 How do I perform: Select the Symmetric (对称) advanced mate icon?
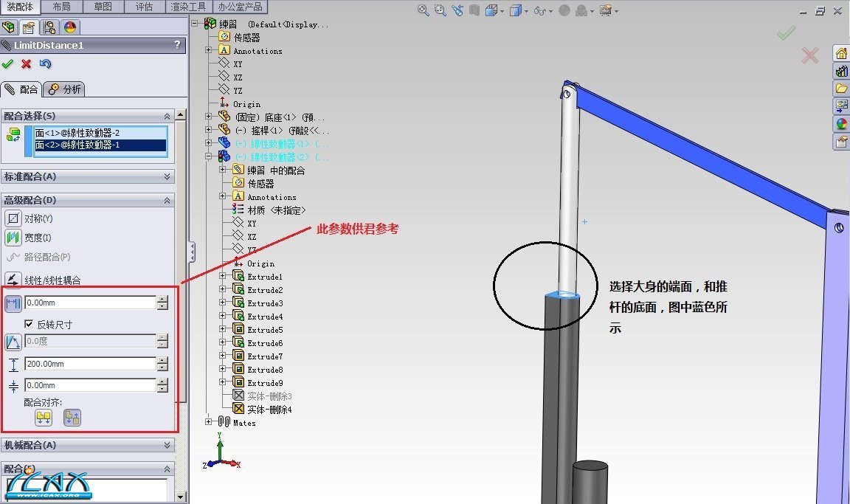coord(13,218)
